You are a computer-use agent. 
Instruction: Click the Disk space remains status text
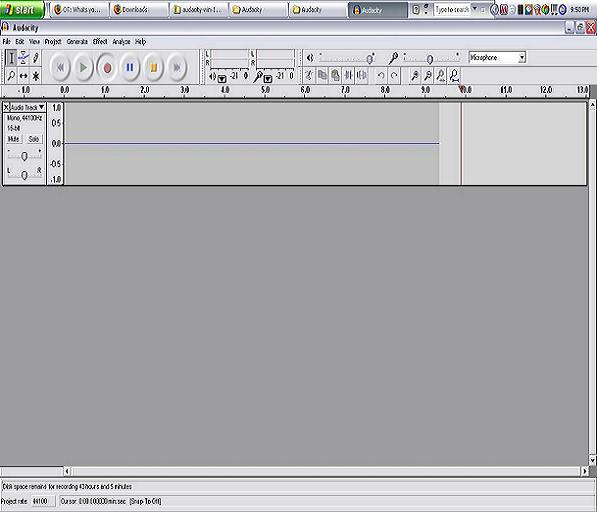[x=67, y=486]
